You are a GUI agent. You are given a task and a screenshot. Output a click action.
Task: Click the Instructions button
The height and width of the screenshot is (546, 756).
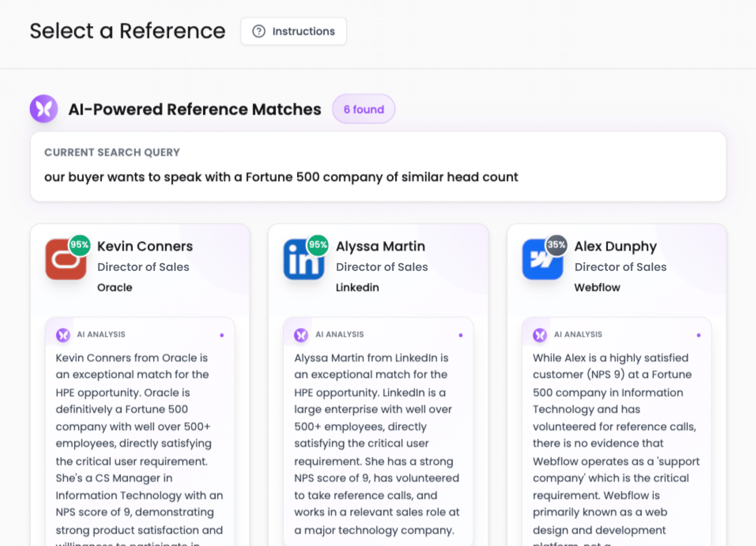[293, 31]
